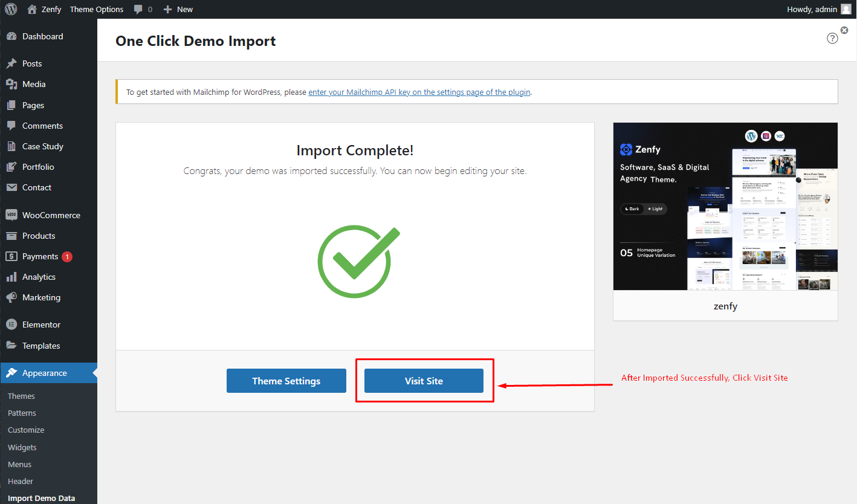Open the Customize submenu item

26,430
